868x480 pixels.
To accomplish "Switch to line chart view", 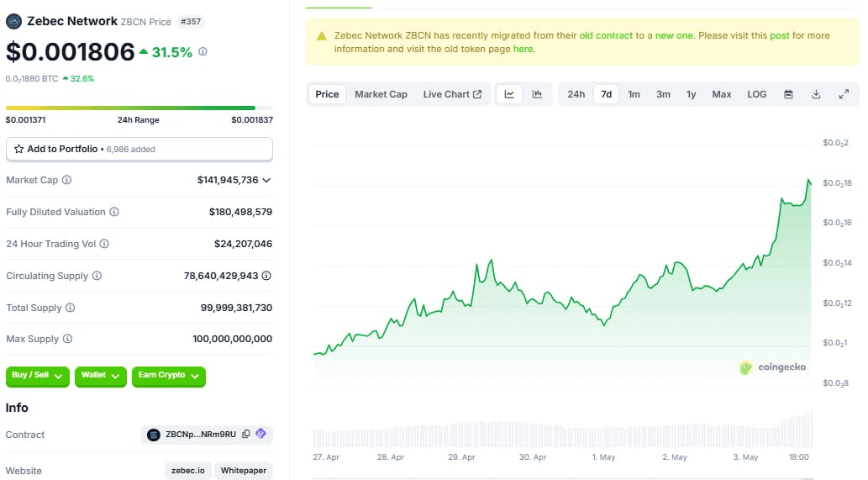I will pos(509,94).
